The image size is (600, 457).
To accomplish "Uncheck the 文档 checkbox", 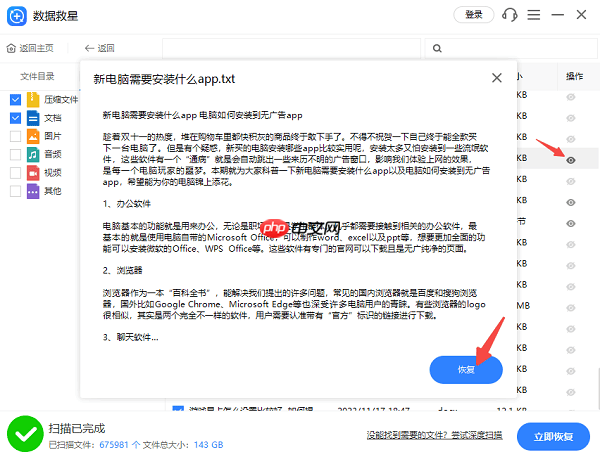I will [x=15, y=118].
